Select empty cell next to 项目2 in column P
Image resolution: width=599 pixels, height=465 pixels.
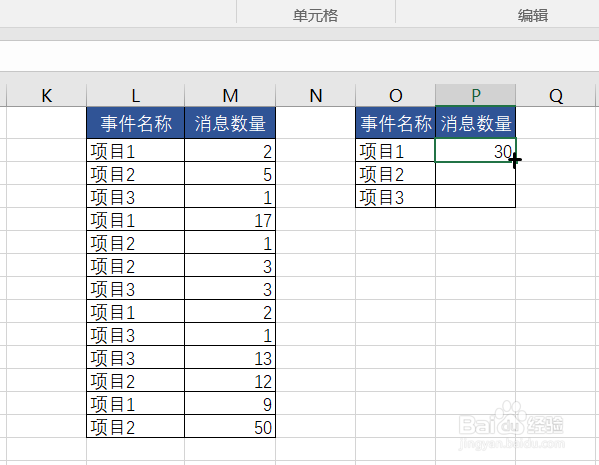pos(476,173)
